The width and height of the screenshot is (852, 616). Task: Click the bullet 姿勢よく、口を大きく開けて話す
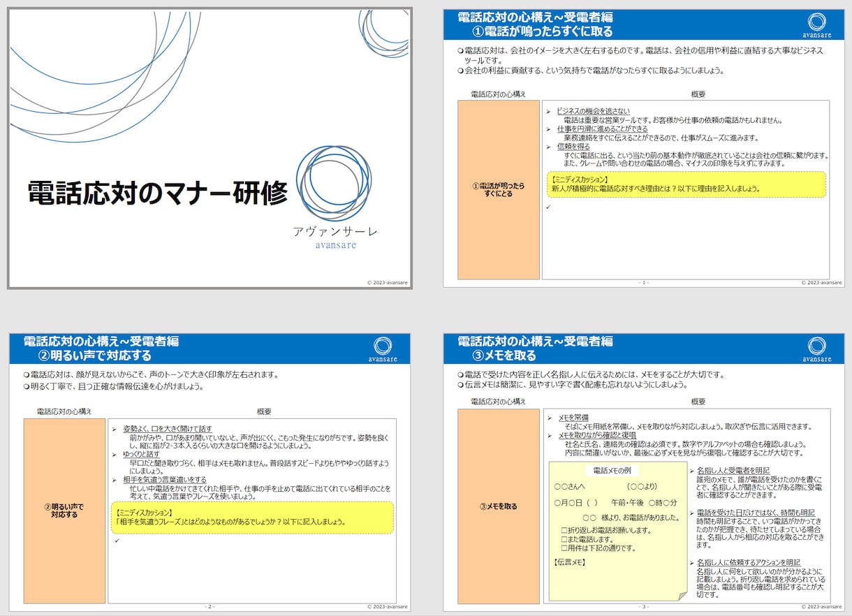click(x=167, y=429)
